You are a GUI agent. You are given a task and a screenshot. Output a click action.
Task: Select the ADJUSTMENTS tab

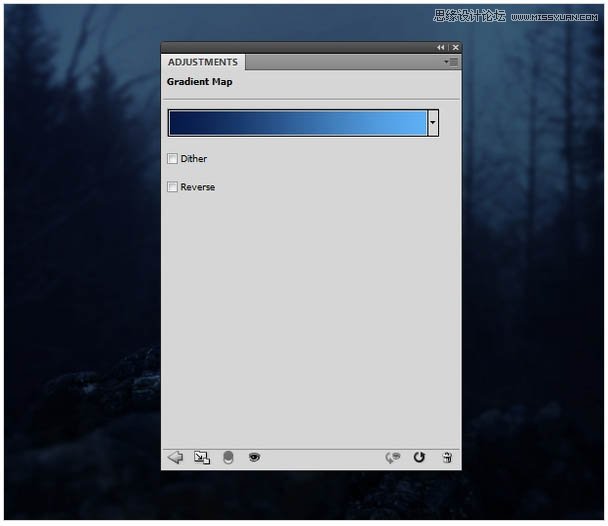click(203, 62)
